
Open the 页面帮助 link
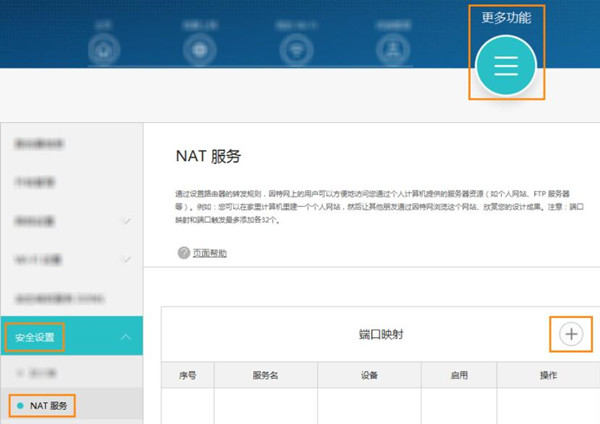click(x=210, y=253)
